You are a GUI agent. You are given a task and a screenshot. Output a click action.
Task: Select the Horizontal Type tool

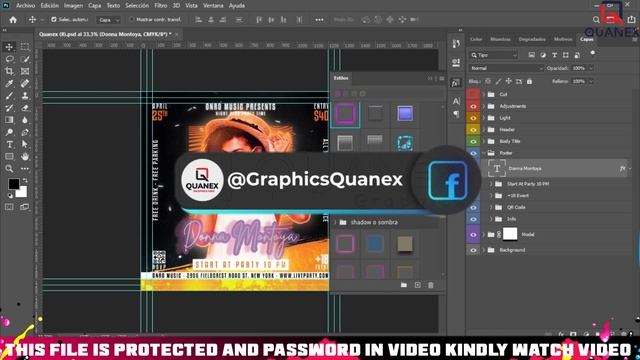9,144
